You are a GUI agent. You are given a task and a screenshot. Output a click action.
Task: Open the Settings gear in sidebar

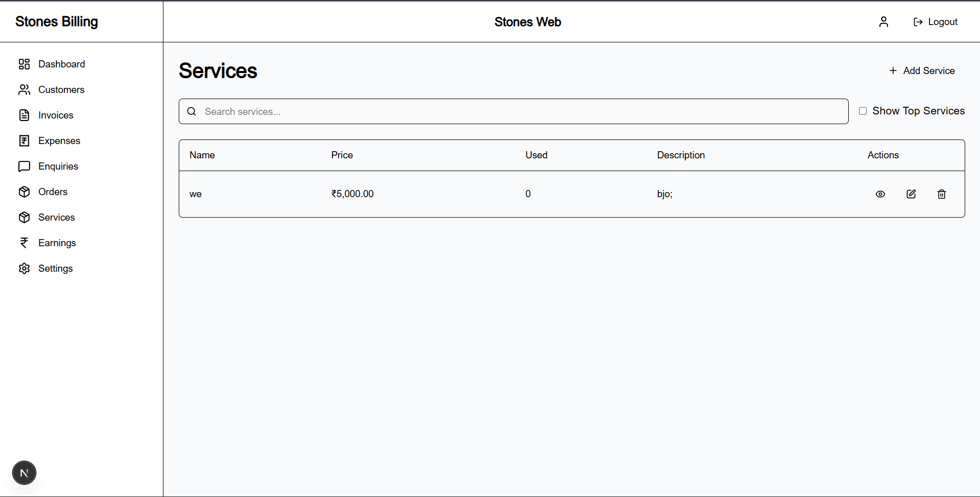pyautogui.click(x=25, y=268)
